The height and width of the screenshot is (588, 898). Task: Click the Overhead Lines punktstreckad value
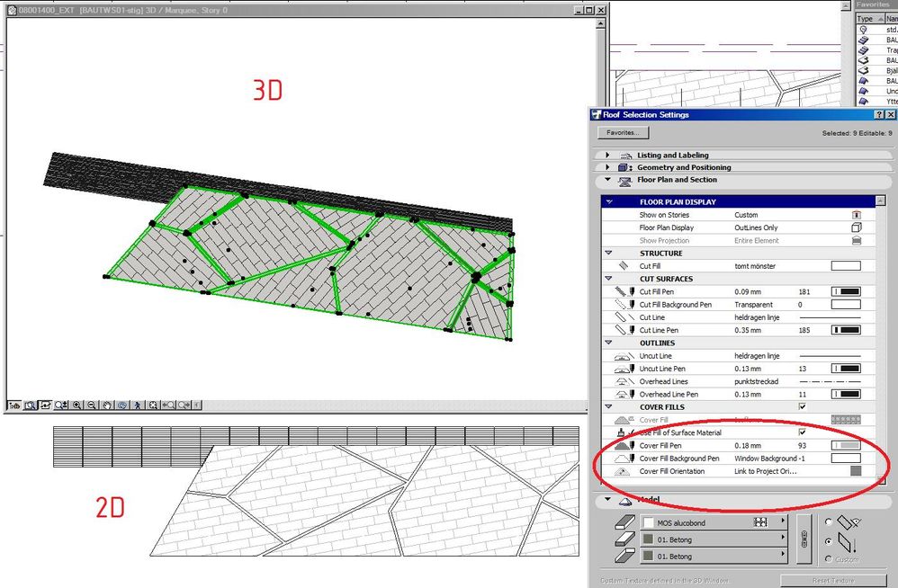(x=757, y=381)
